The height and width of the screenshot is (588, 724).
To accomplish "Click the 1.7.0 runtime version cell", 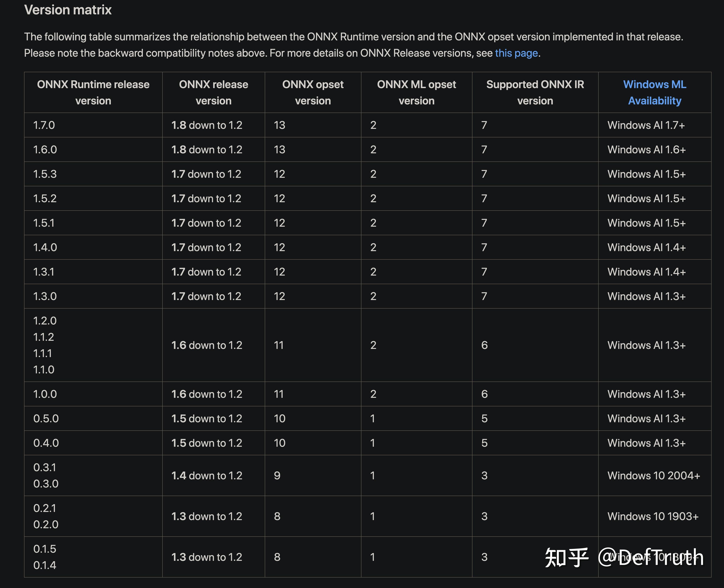I will (44, 125).
